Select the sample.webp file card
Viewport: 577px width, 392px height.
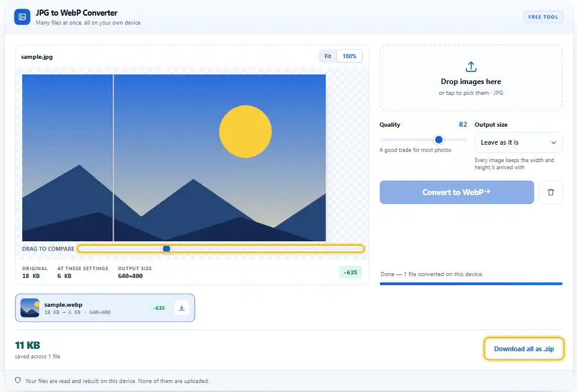coord(105,308)
